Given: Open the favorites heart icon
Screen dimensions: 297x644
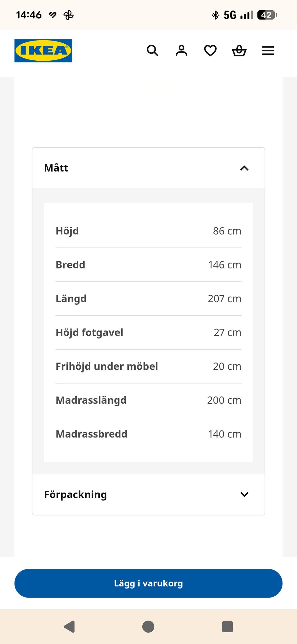Looking at the screenshot, I should coord(210,50).
